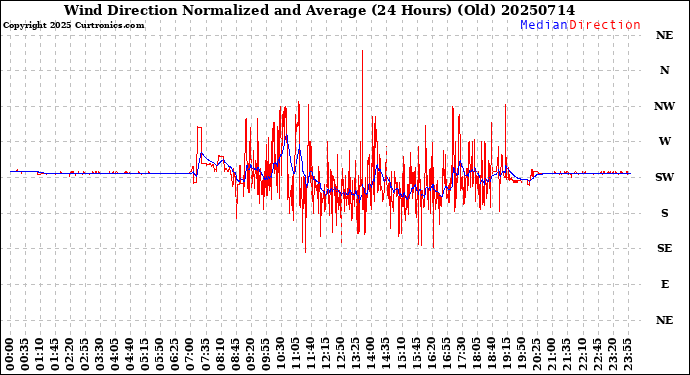690x375 pixels.
Task: Select the NW direction axis label
Action: click(x=664, y=106)
